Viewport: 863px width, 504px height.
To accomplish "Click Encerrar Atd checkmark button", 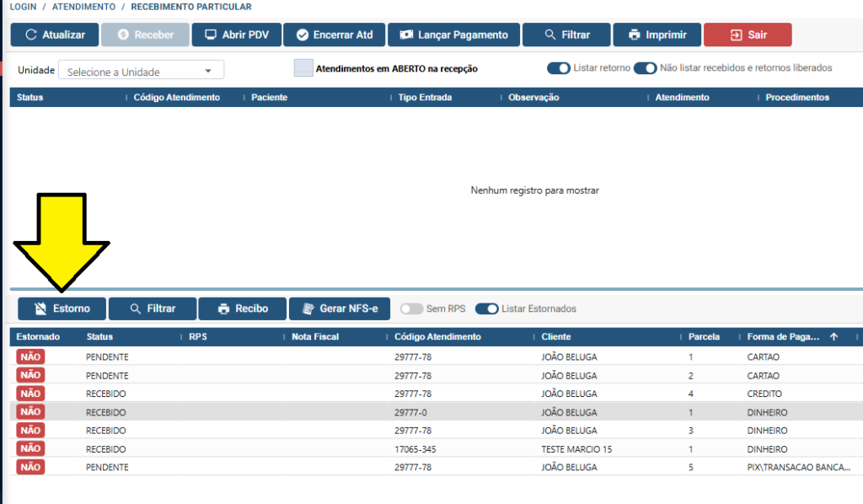I will (x=334, y=35).
